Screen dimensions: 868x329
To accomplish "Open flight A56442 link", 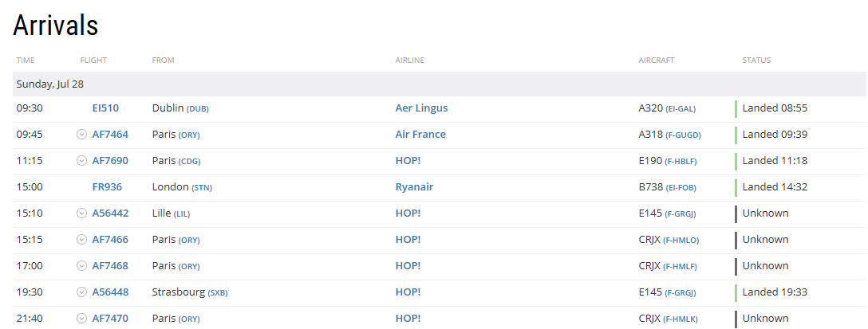I will pos(110,213).
